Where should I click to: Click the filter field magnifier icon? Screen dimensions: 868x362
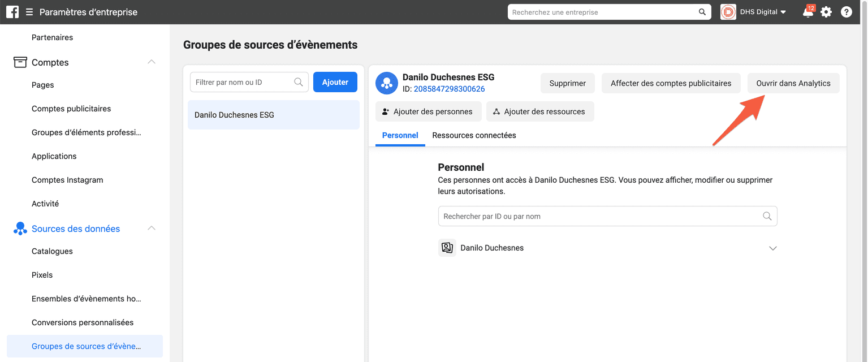click(x=299, y=83)
